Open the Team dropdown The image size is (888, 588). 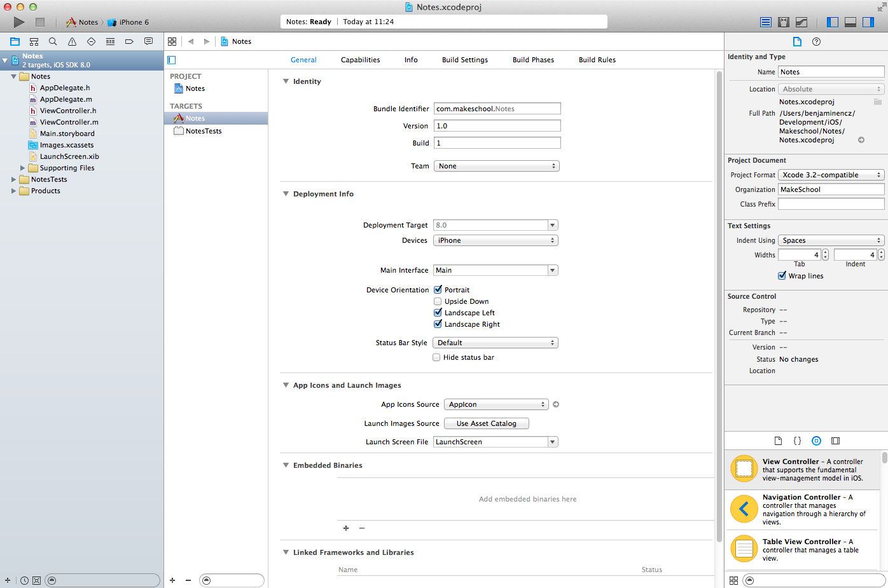pyautogui.click(x=496, y=166)
